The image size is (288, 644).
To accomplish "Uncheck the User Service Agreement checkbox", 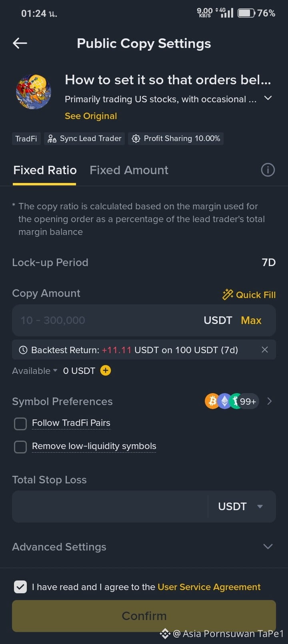I will click(20, 586).
